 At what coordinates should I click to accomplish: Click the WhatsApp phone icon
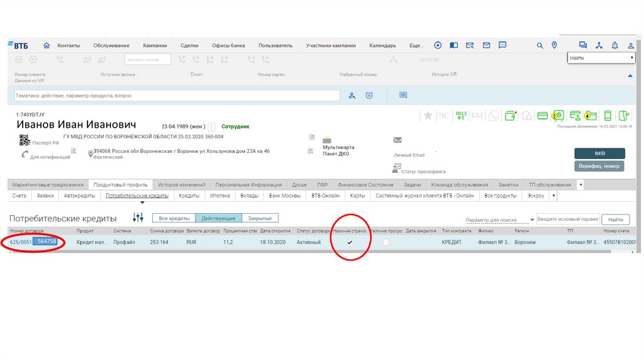click(x=494, y=116)
